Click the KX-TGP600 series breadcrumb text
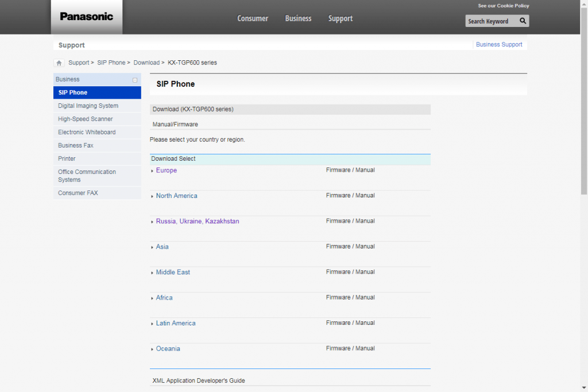The height and width of the screenshot is (392, 588). tap(192, 63)
